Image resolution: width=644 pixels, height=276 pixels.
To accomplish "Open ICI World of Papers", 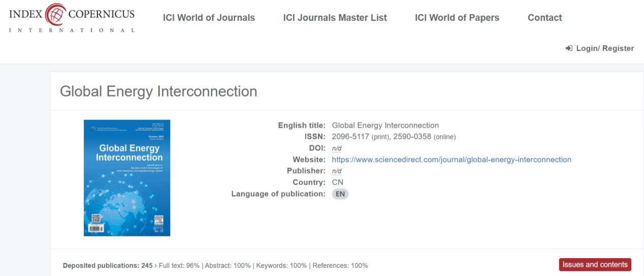I will 457,18.
